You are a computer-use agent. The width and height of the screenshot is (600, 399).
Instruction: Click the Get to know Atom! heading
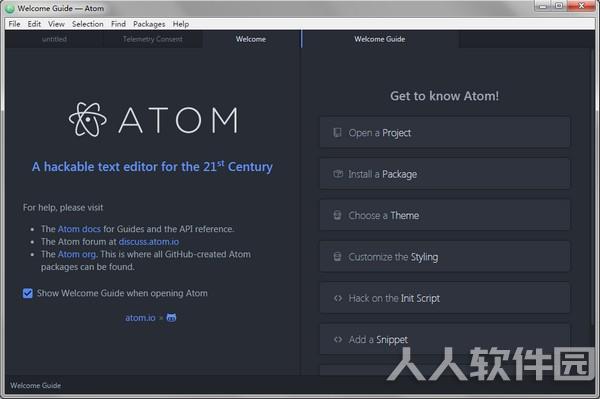(445, 96)
